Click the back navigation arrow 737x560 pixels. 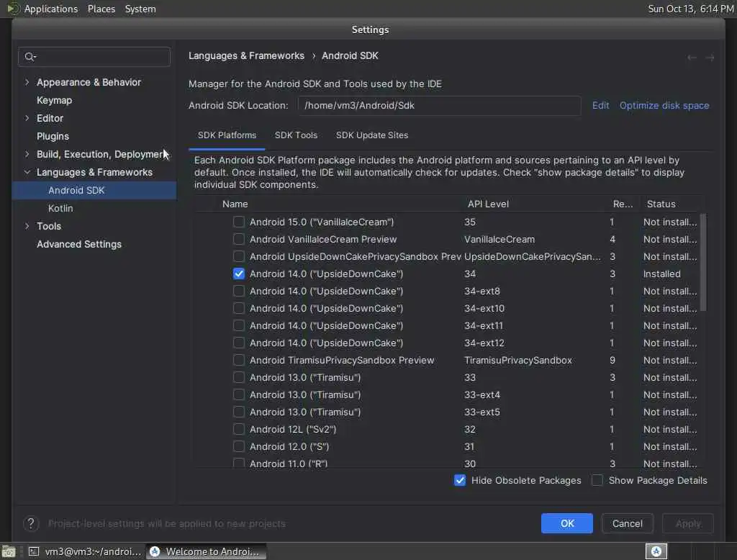pos(692,58)
